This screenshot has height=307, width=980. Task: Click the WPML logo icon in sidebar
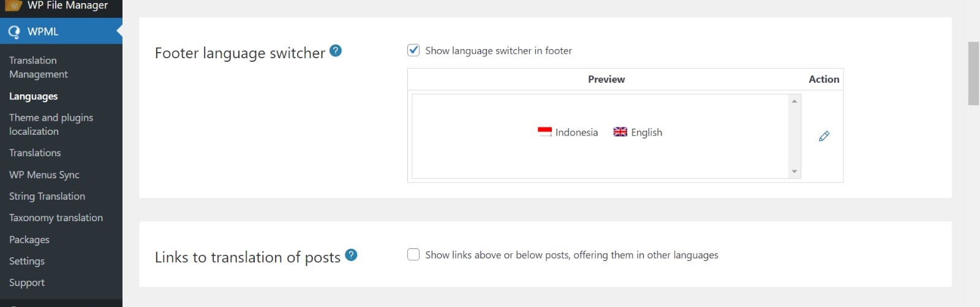pyautogui.click(x=14, y=32)
